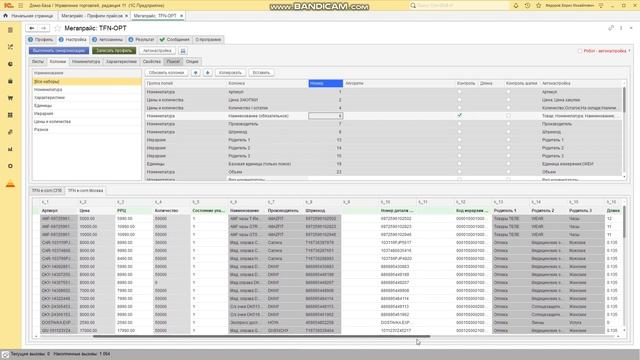Click Автонастройка button
The width and height of the screenshot is (640, 360).
click(x=157, y=51)
